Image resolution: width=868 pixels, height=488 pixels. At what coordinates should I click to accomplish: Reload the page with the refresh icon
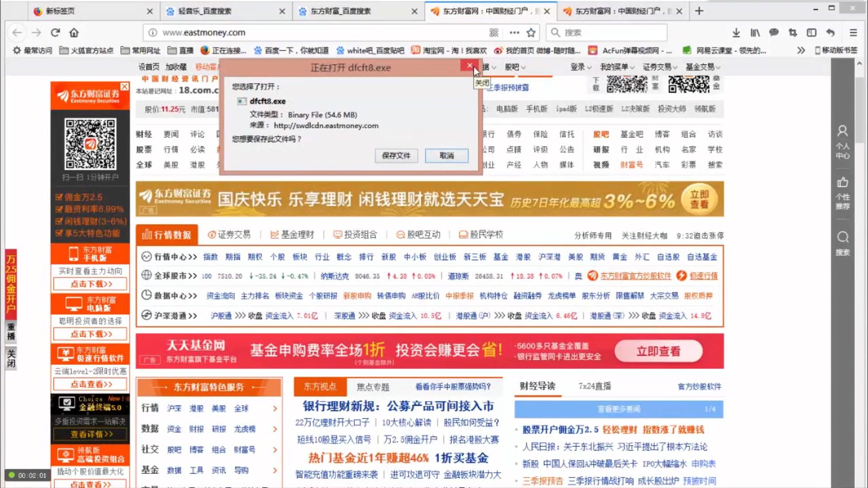tap(55, 33)
